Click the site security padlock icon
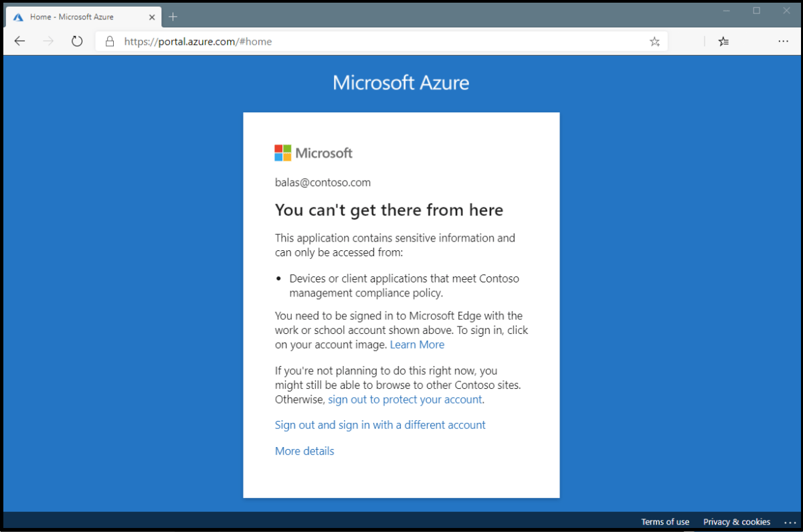 pyautogui.click(x=109, y=41)
